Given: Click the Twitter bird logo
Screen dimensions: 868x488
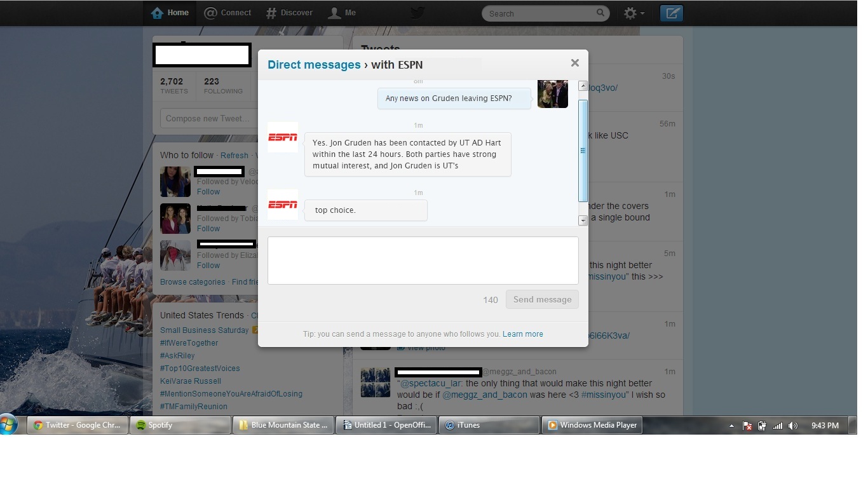Looking at the screenshot, I should pyautogui.click(x=417, y=13).
